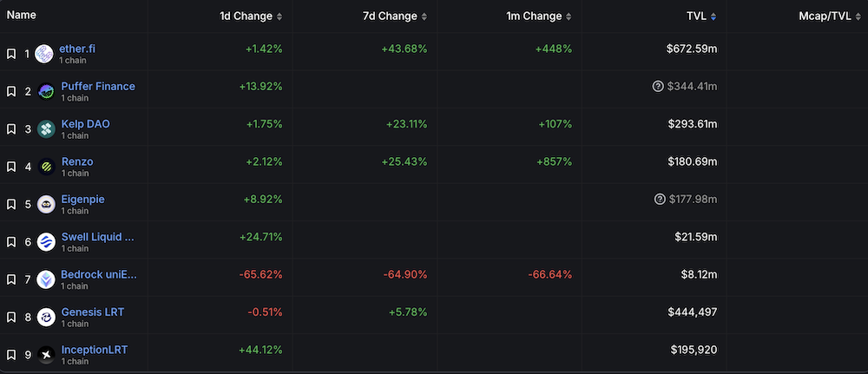Screen dimensions: 868x374
Task: Click the Bedrock uniETH logo icon
Action: 46,279
